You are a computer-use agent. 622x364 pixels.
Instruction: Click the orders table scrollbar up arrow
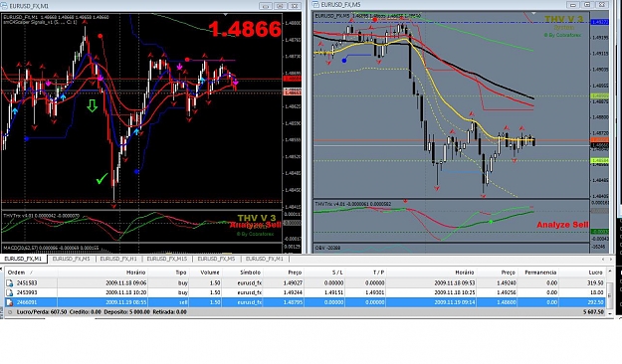coord(610,272)
